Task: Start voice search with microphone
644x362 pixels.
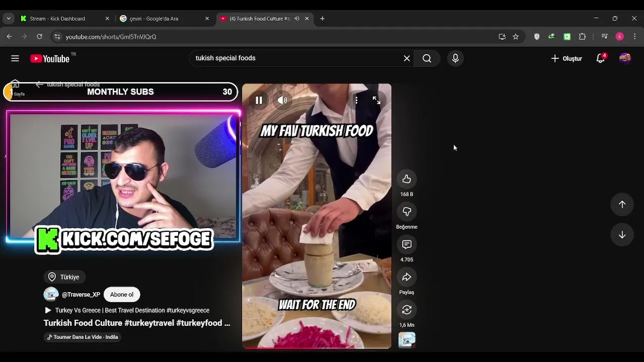Action: pyautogui.click(x=455, y=58)
